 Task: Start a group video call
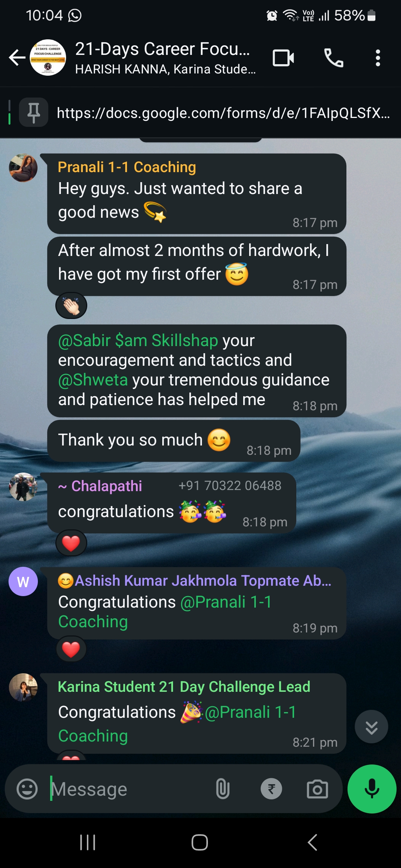pyautogui.click(x=283, y=58)
